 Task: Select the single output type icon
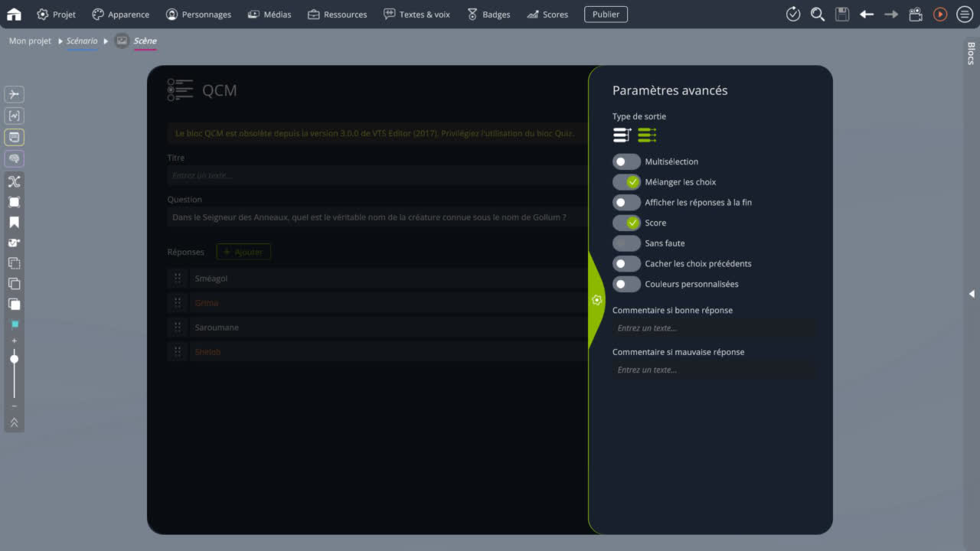tap(622, 135)
